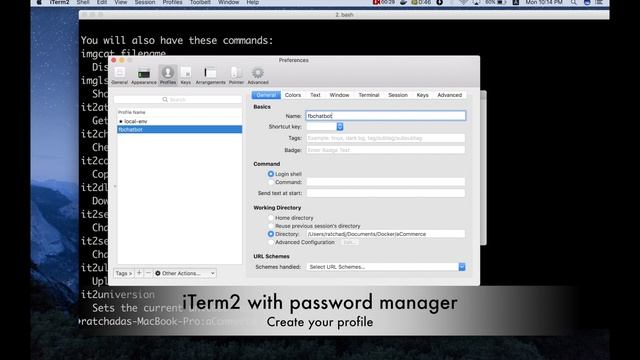Open the iTerm2 menu

(59, 2)
